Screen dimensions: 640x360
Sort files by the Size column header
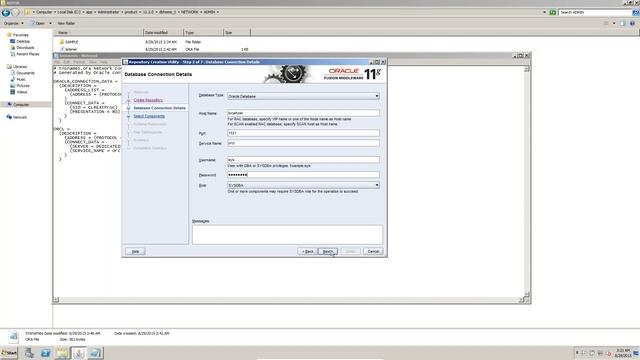click(x=237, y=32)
